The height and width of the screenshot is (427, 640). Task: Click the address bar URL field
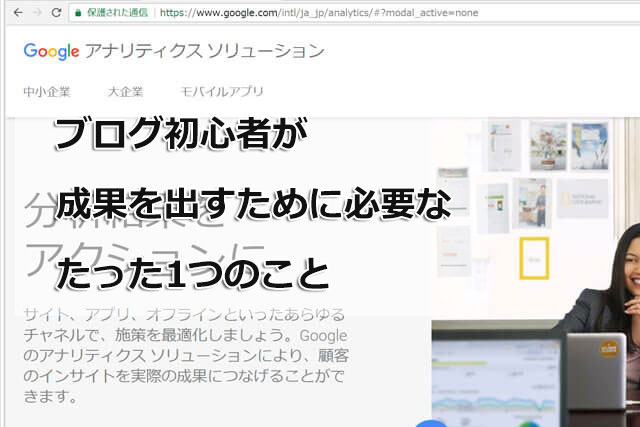coord(354,13)
